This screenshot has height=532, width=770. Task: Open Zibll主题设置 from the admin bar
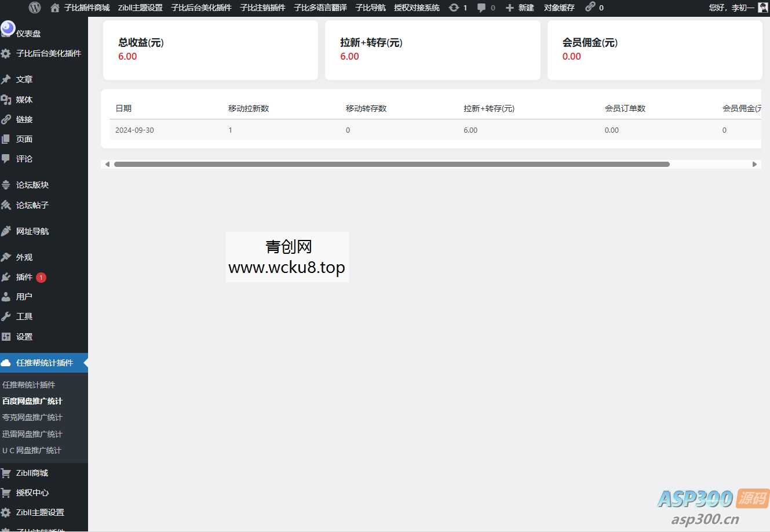pos(140,8)
